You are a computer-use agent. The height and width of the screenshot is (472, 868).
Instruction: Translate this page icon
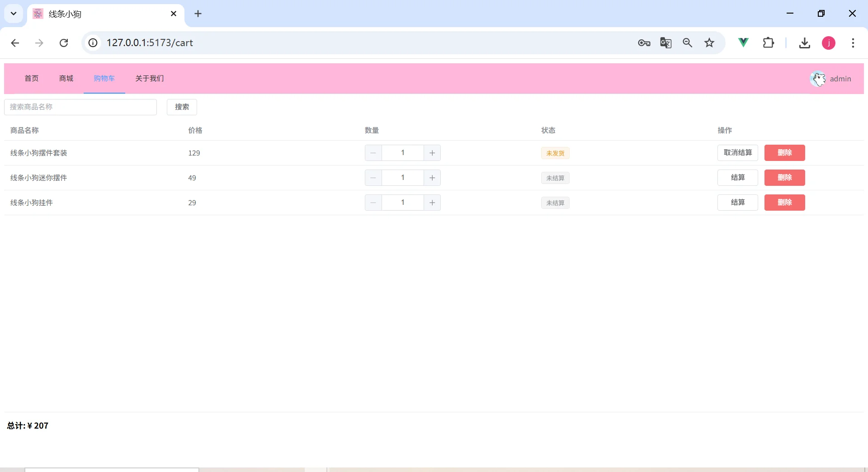coord(666,43)
